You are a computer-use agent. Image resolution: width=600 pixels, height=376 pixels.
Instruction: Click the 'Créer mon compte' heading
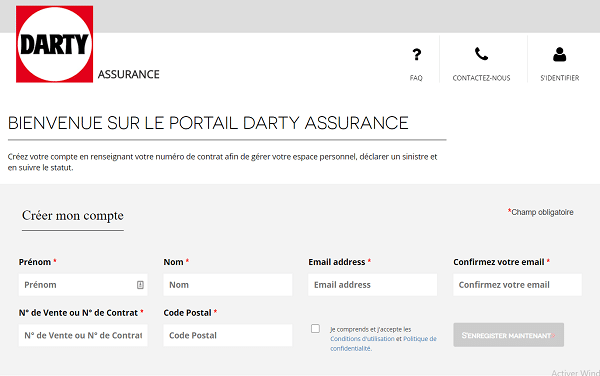[73, 216]
